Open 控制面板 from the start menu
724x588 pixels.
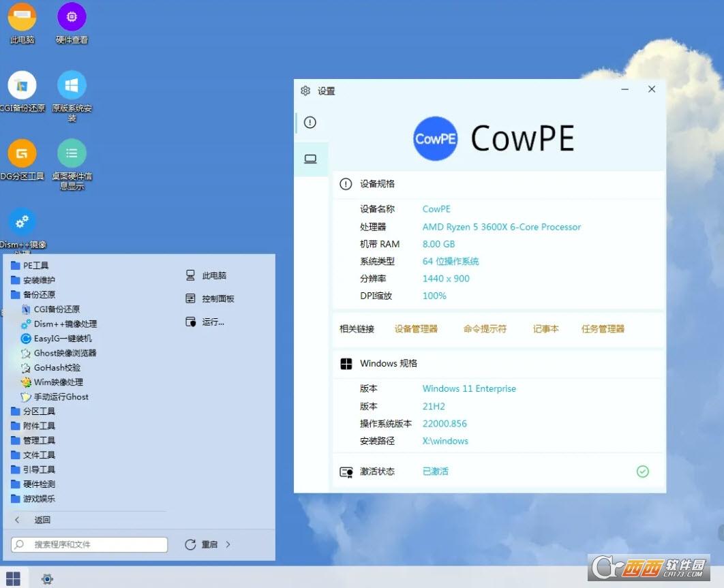(209, 298)
